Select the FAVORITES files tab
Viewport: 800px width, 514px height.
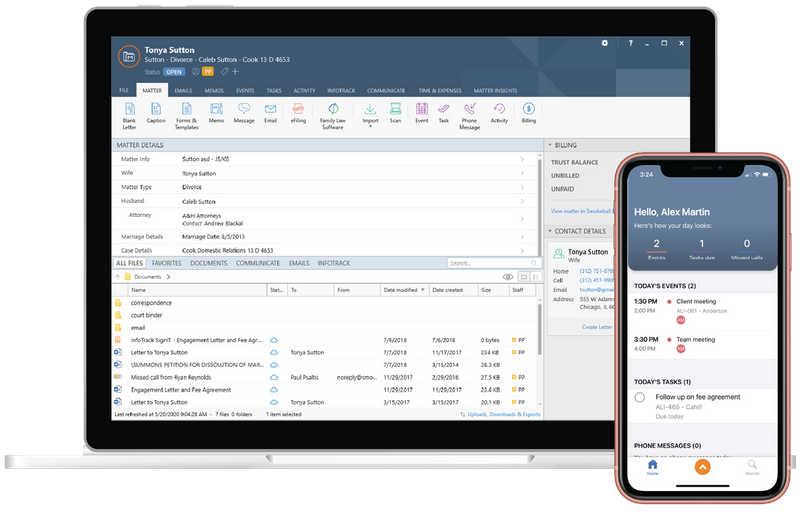[x=166, y=263]
